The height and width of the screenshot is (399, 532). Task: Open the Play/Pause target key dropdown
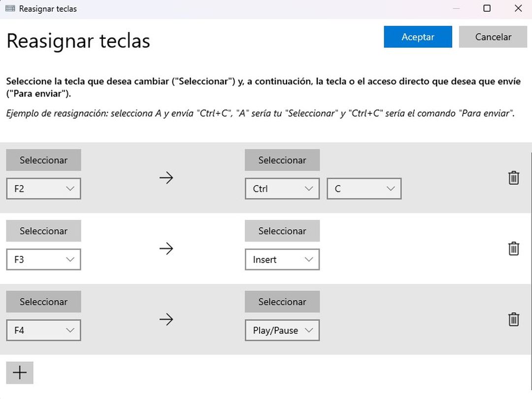pos(282,331)
